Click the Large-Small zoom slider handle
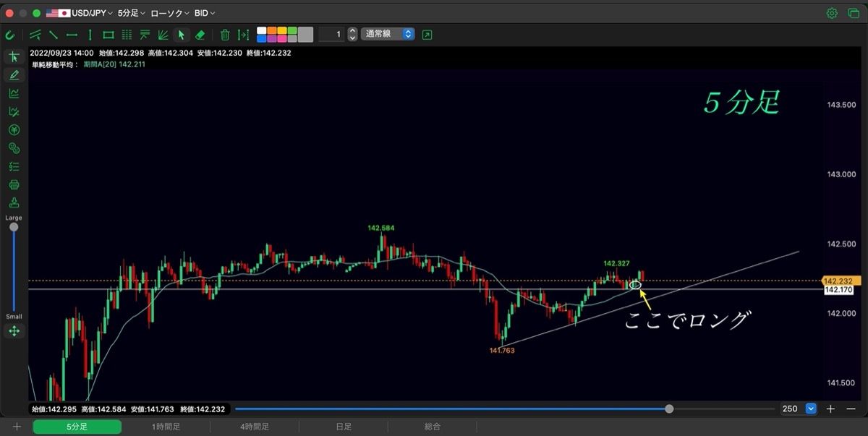 coord(14,227)
